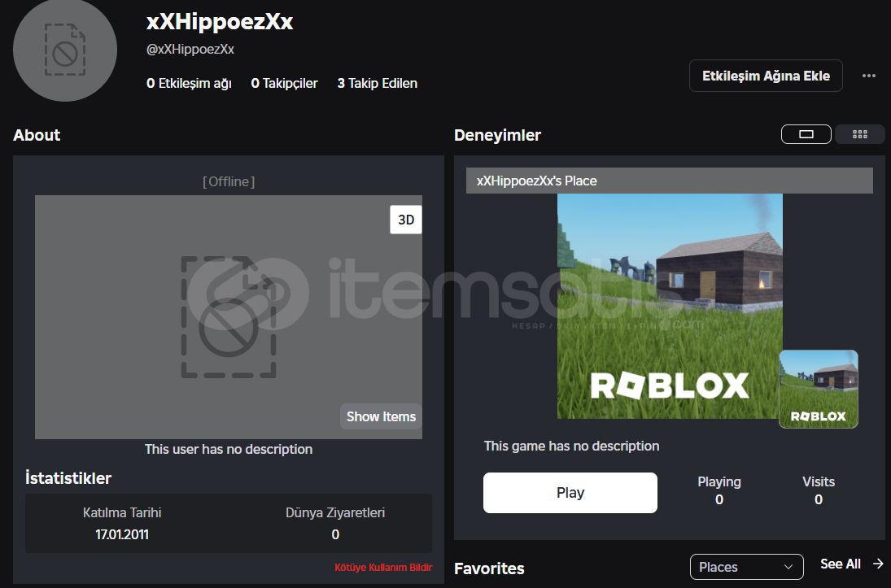Click the xXHippoezXx's Place title bar
891x588 pixels.
click(670, 181)
